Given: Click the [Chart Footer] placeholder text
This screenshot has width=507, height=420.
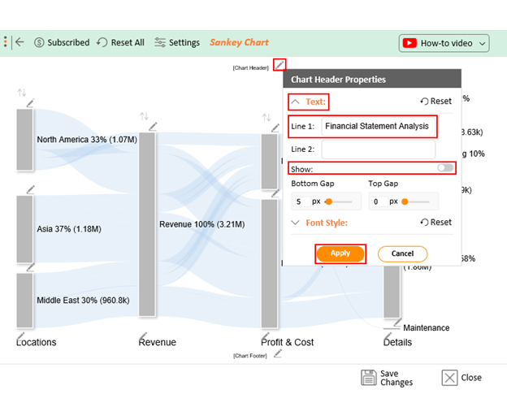Looking at the screenshot, I should (250, 356).
